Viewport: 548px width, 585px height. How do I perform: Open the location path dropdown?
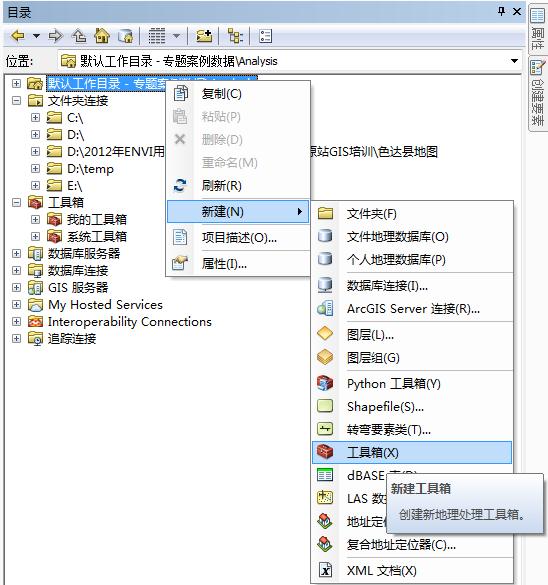pos(514,61)
